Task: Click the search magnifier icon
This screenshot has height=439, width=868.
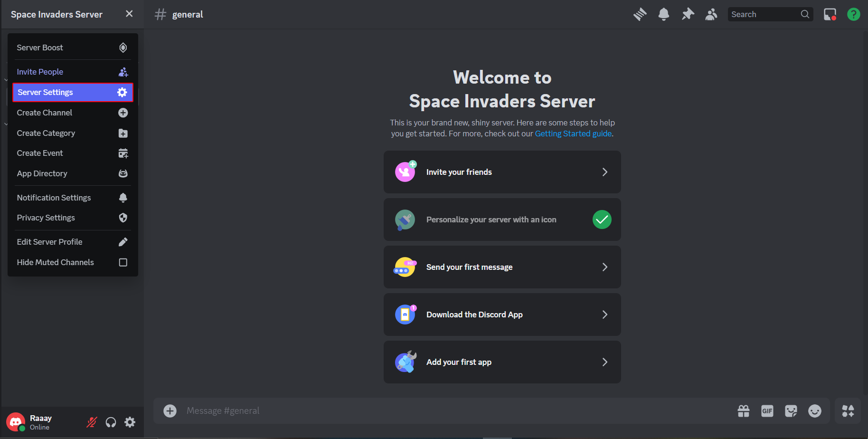Action: (805, 14)
